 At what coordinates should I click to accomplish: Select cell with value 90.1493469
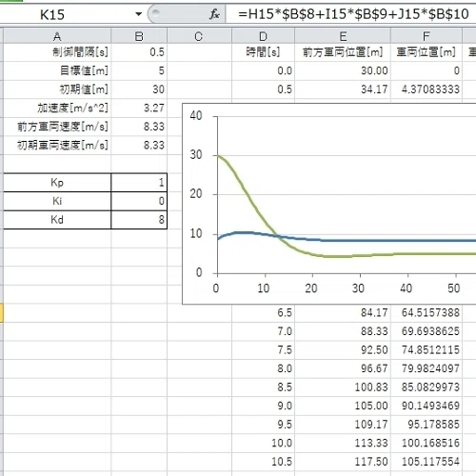click(x=426, y=406)
